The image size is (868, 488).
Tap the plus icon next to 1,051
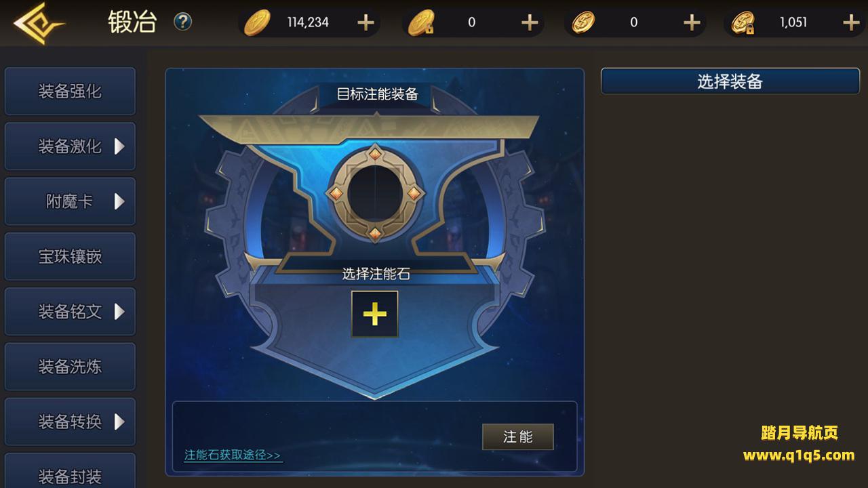pyautogui.click(x=851, y=22)
